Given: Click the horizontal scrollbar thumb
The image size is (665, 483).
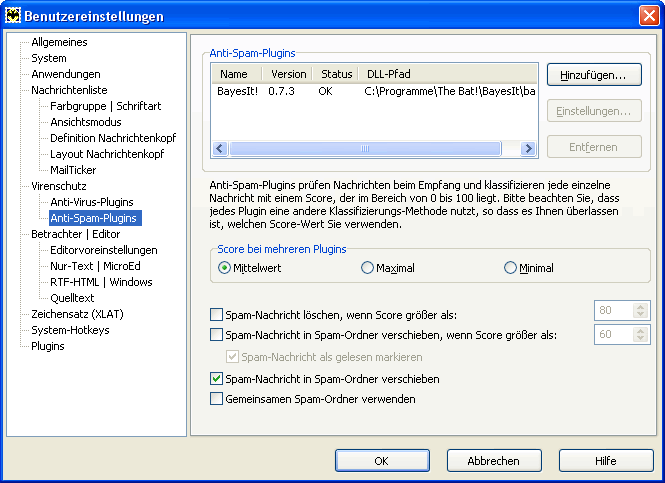Looking at the screenshot, I should (x=365, y=148).
